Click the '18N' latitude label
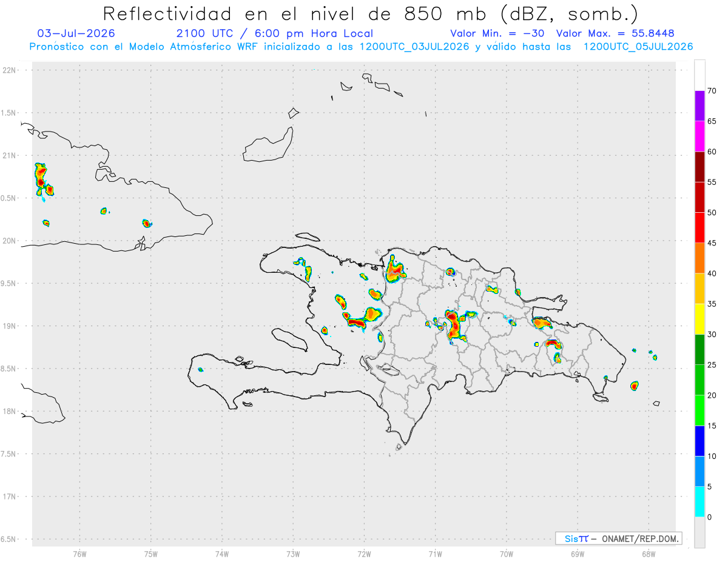The height and width of the screenshot is (562, 728). (10, 411)
